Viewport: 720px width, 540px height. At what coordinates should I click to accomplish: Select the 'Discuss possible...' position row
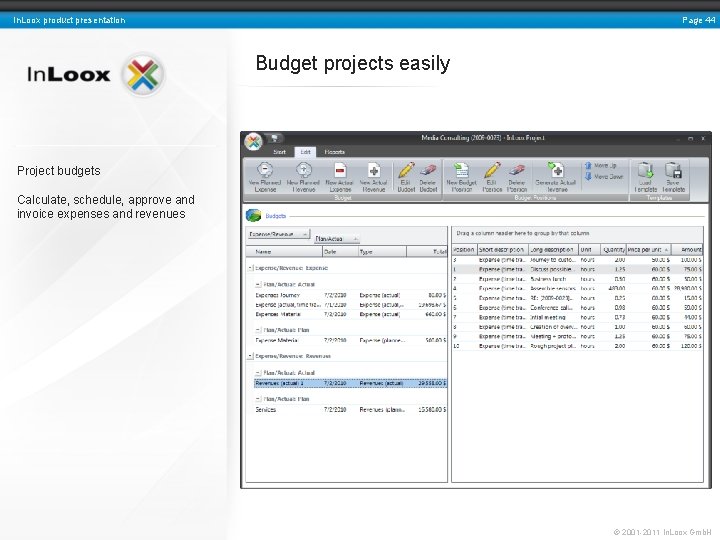click(577, 270)
